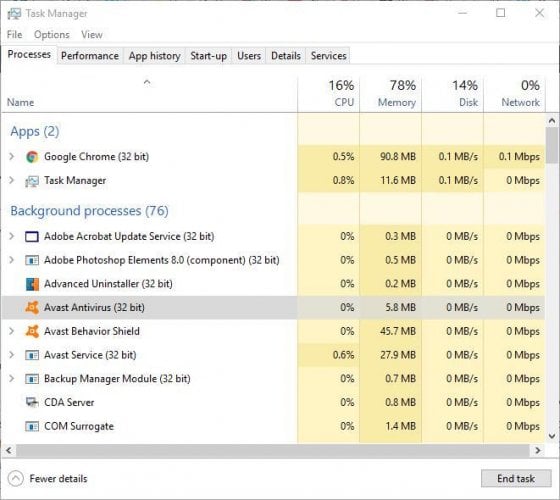Click Google Chrome's 90.8 MB memory value
The image size is (560, 500).
click(x=398, y=157)
